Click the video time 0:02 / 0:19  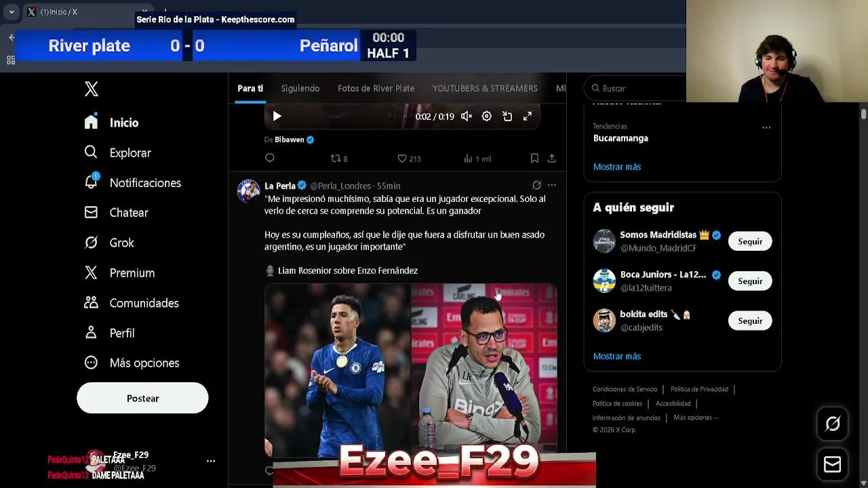pyautogui.click(x=435, y=117)
